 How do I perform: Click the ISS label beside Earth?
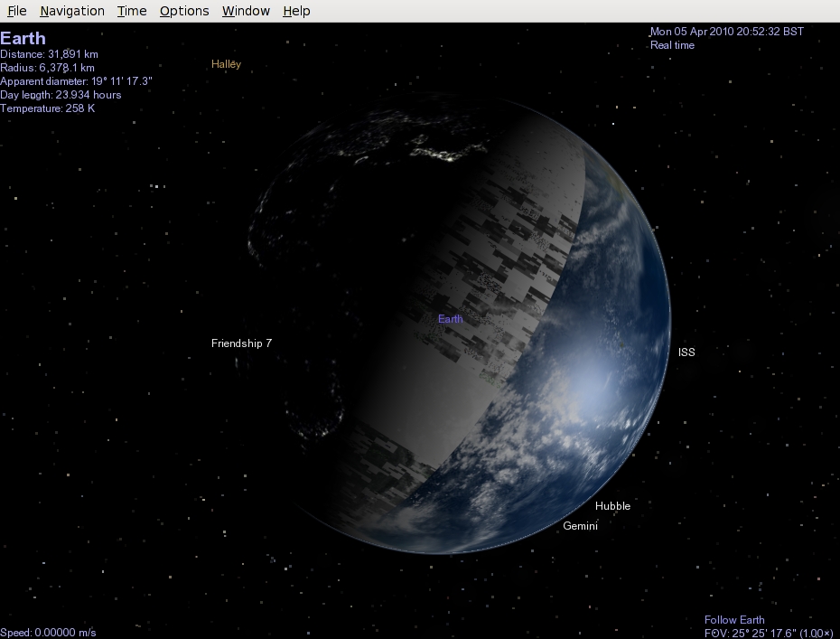tap(686, 352)
